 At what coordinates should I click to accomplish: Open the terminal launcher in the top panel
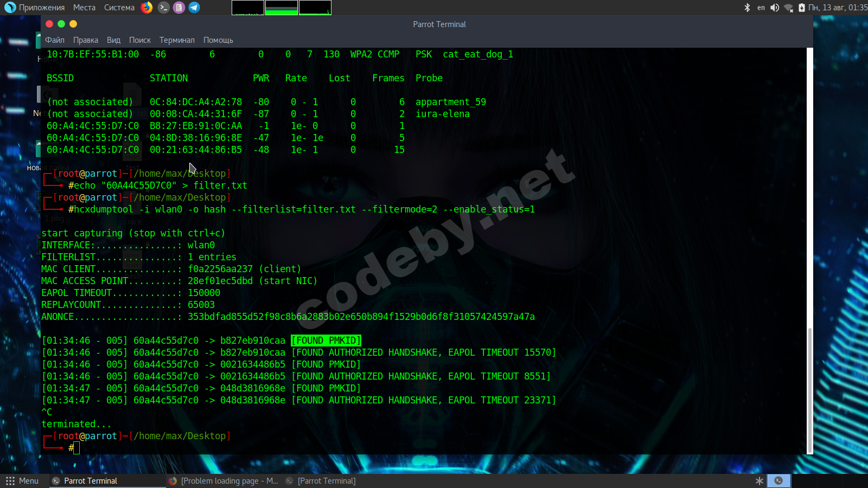163,8
